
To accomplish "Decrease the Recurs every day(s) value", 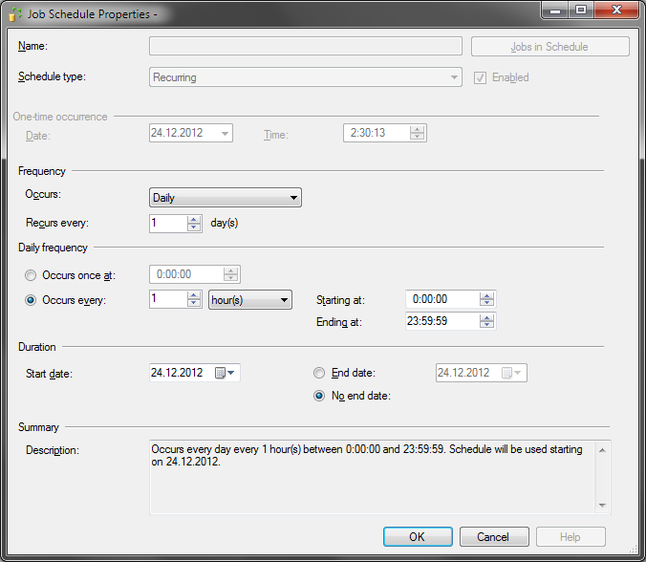I will pos(195,228).
